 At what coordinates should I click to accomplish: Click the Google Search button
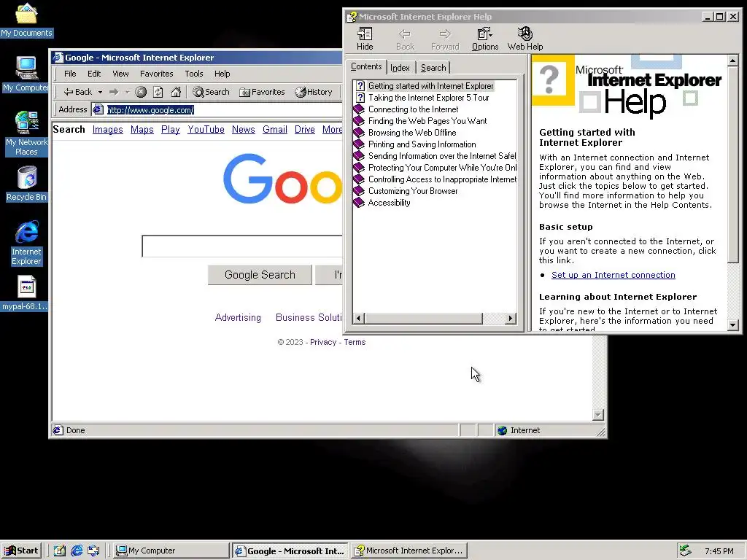pyautogui.click(x=260, y=275)
